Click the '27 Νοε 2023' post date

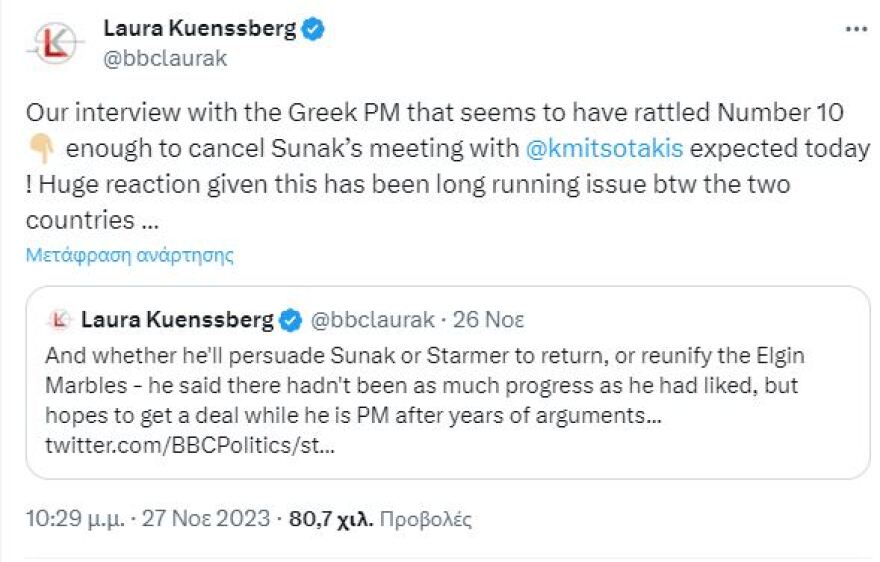pos(205,519)
